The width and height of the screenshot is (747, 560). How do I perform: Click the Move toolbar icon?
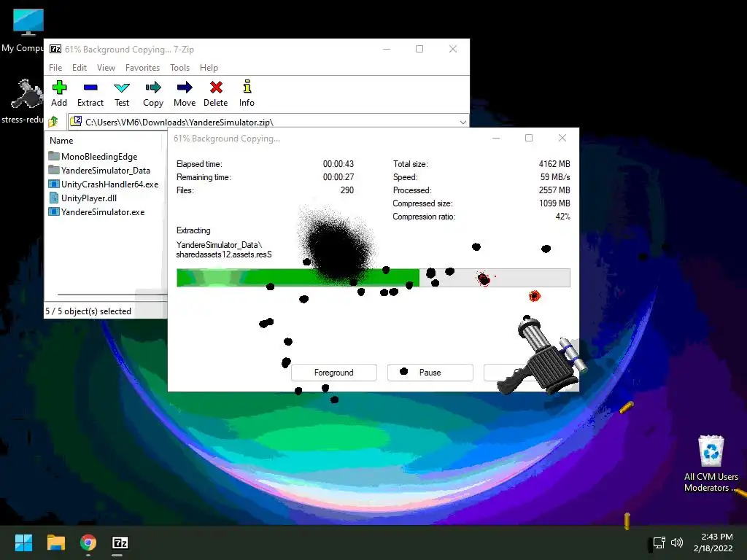coord(185,87)
